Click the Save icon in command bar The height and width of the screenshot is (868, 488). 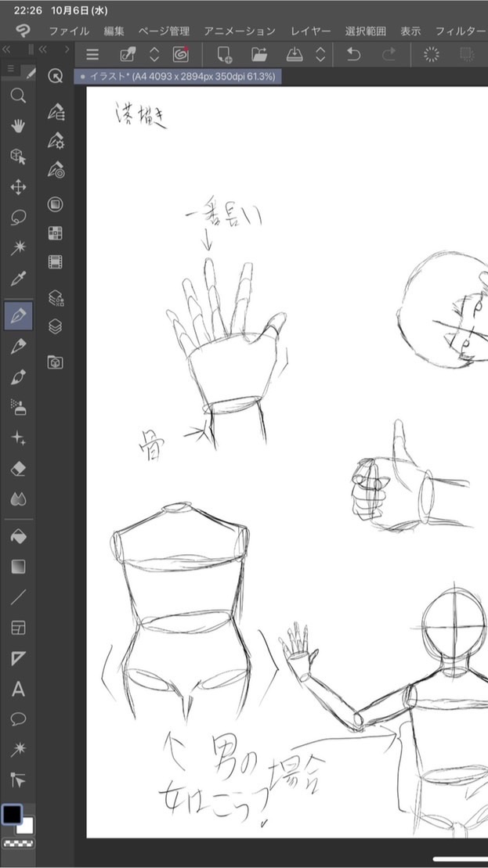pos(295,54)
